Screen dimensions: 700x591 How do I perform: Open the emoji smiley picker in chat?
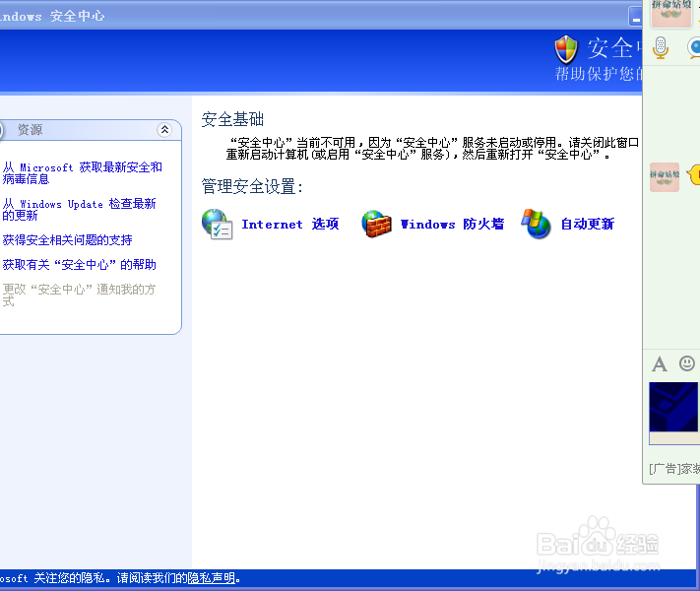coord(686,363)
